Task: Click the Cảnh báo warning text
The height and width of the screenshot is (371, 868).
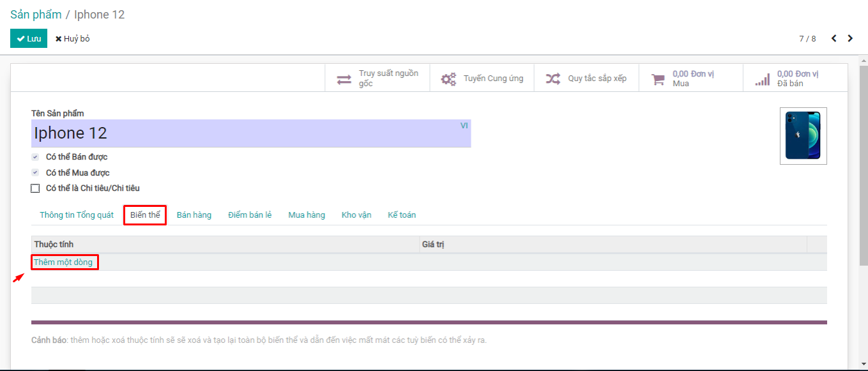Action: point(259,340)
